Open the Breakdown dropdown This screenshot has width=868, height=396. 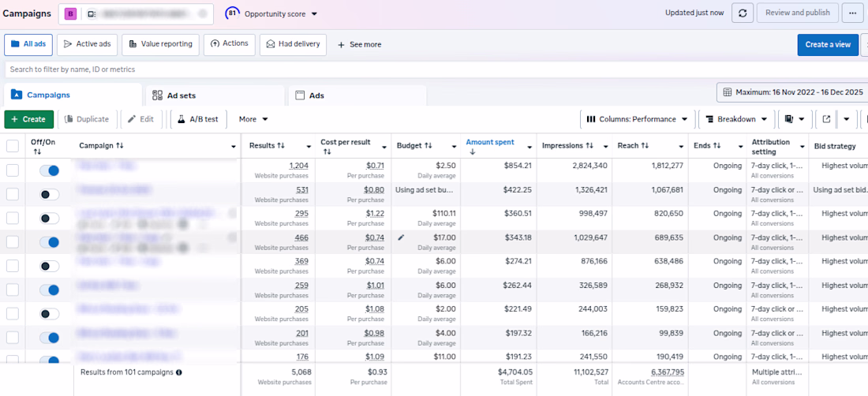pos(736,119)
